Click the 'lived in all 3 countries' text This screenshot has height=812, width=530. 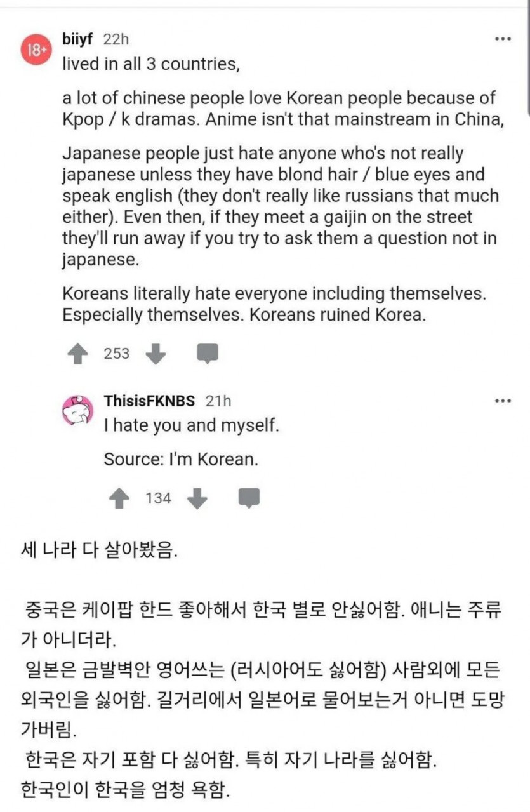tap(152, 64)
